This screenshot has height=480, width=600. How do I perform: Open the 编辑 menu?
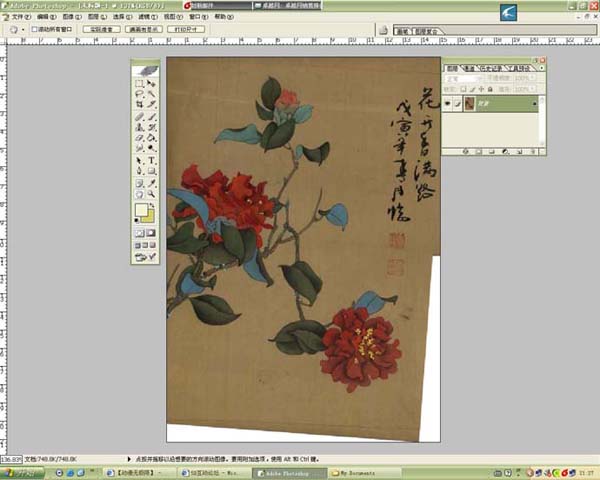point(47,17)
